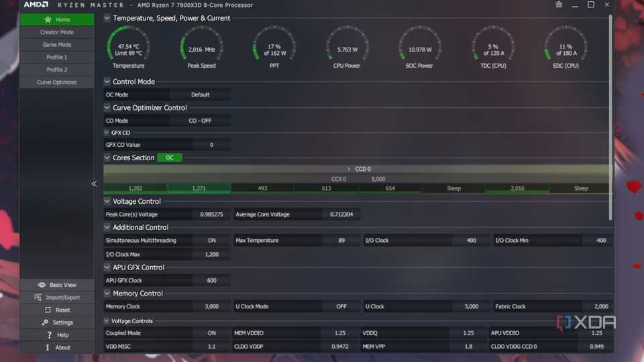
Task: Click the Home icon in sidebar
Action: pyautogui.click(x=48, y=19)
